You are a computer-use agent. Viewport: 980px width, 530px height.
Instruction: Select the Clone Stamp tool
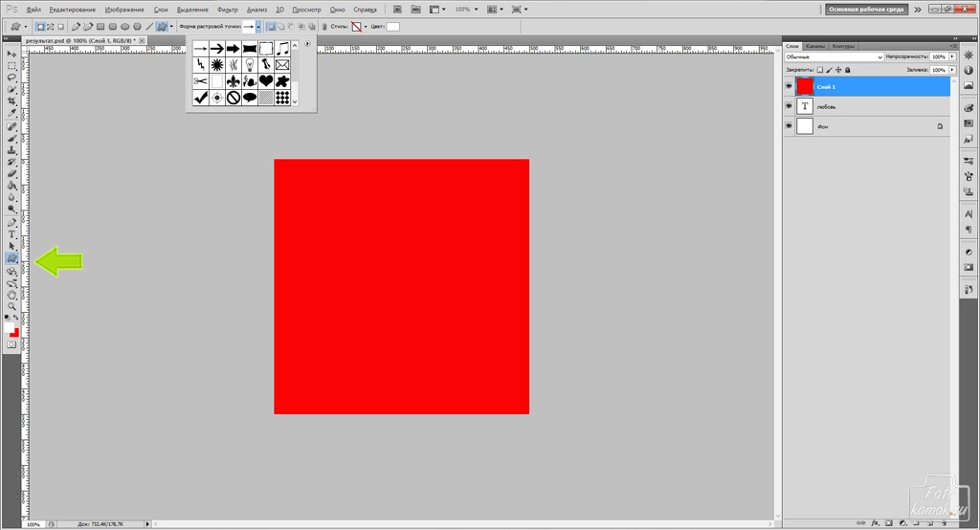11,150
